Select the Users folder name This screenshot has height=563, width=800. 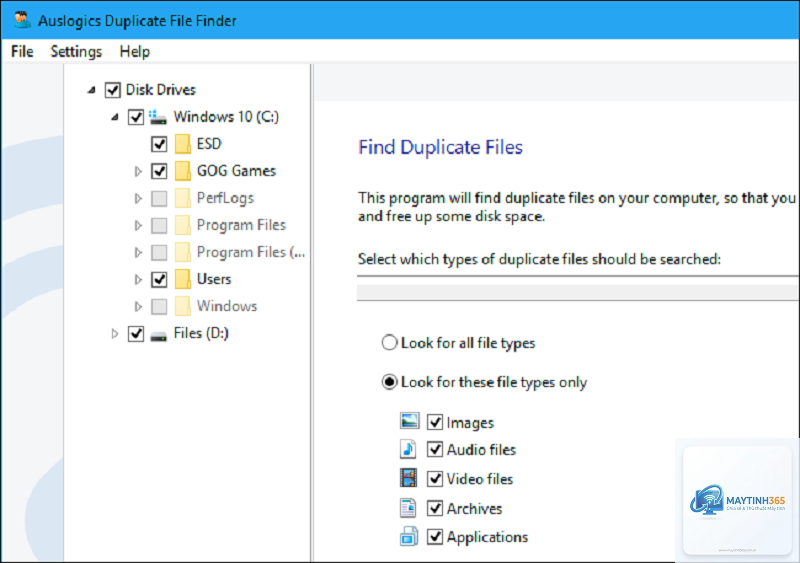(214, 279)
